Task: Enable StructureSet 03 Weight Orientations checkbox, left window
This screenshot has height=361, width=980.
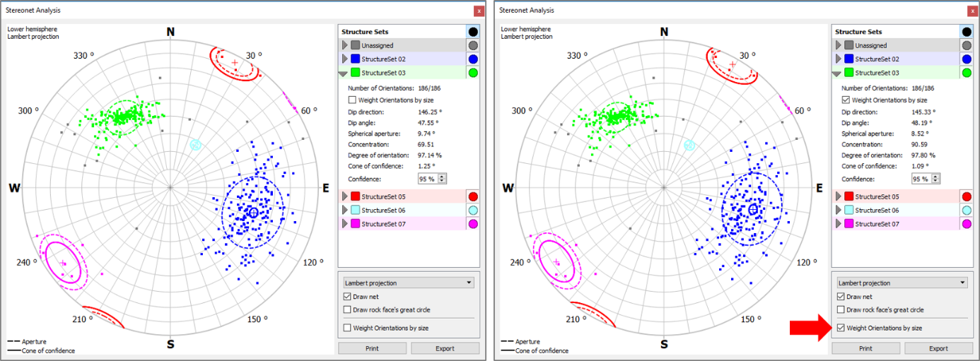Action: tap(352, 100)
